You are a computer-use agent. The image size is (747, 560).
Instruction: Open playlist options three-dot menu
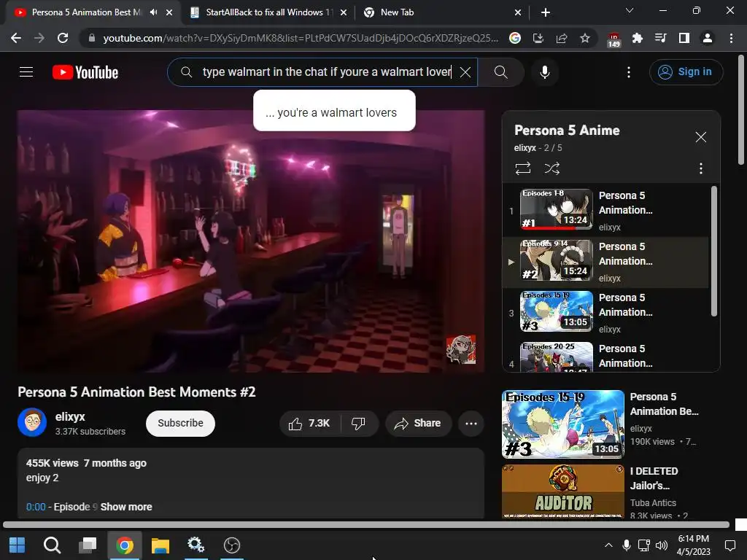[700, 168]
